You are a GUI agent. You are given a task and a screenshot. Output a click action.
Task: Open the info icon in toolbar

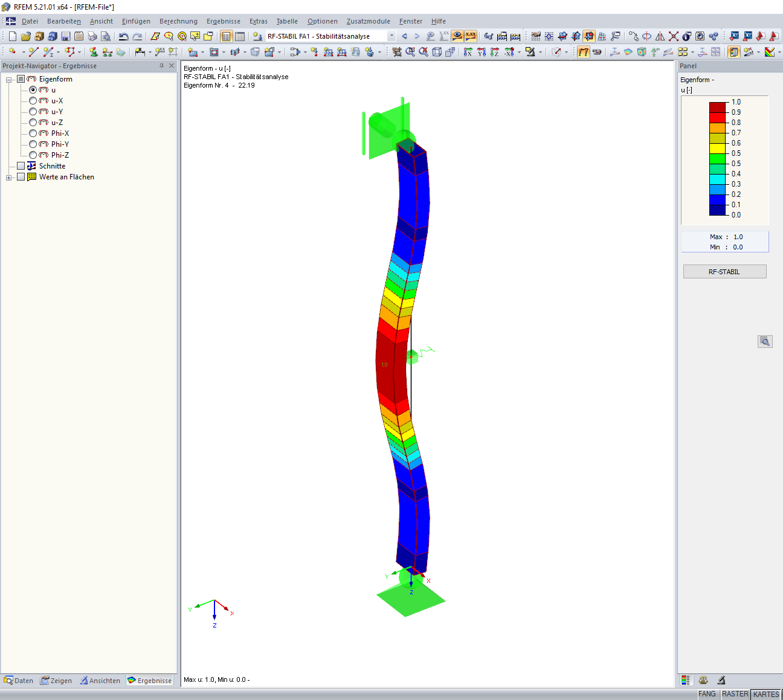click(687, 36)
